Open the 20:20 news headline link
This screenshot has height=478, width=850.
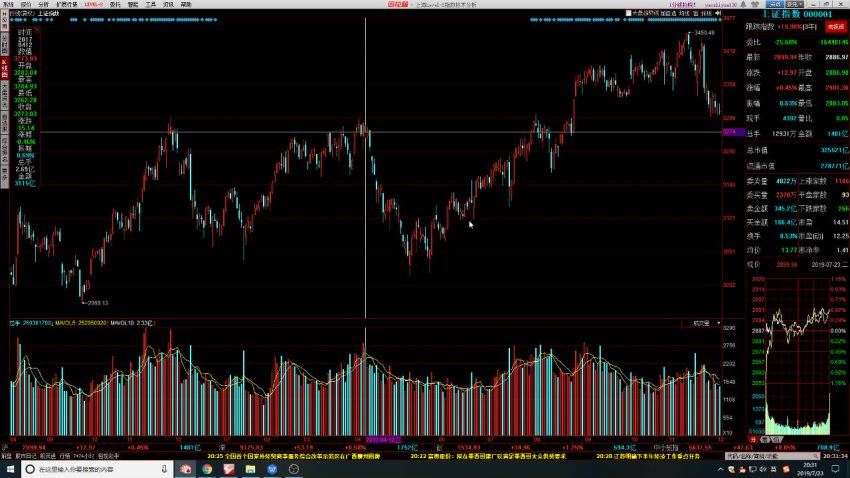click(x=648, y=456)
